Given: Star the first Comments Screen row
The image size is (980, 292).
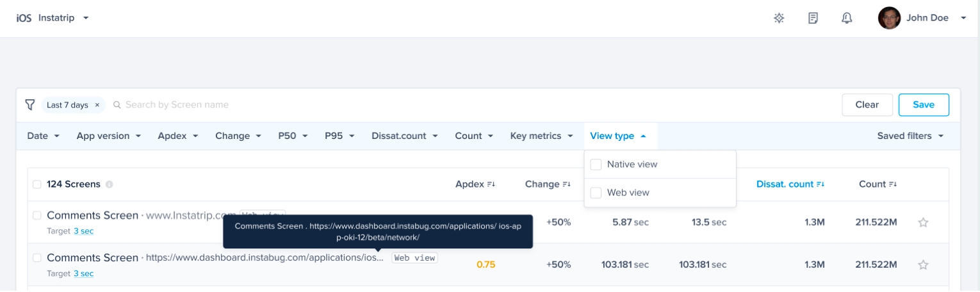Looking at the screenshot, I should click(x=923, y=223).
